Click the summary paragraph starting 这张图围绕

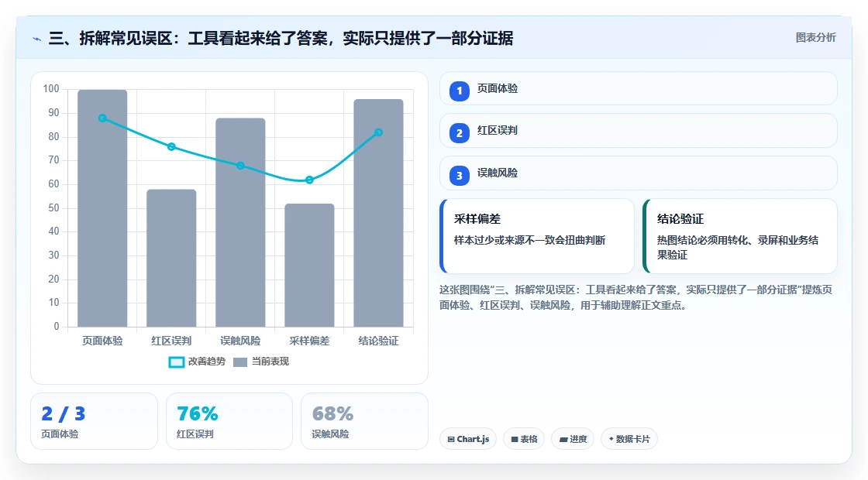(x=635, y=297)
